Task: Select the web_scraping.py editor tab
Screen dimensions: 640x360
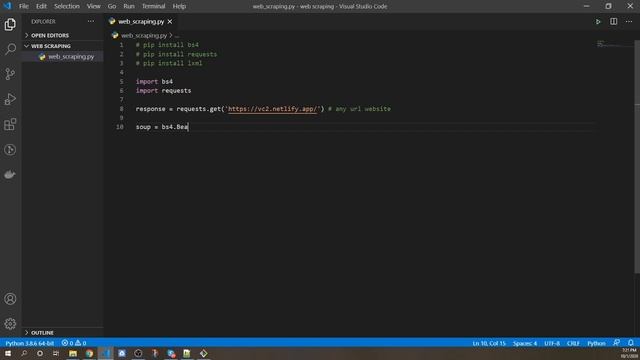Action: (141, 22)
